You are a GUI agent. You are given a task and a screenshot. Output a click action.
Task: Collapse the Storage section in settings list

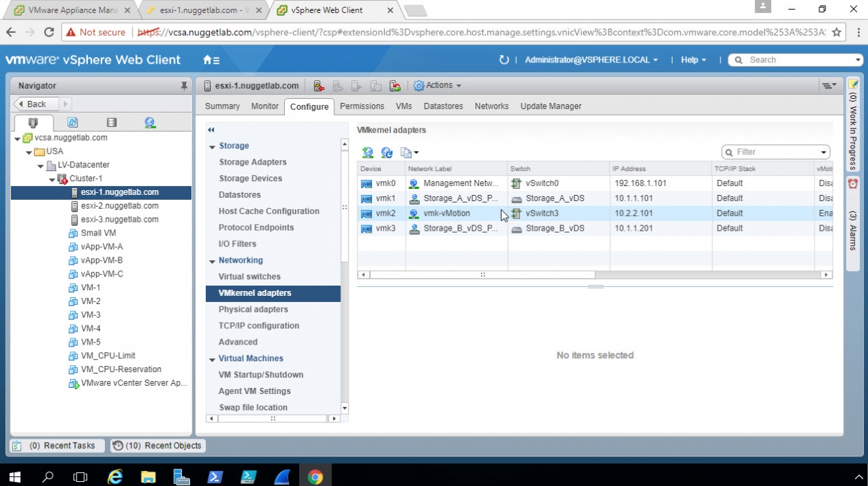click(x=212, y=146)
